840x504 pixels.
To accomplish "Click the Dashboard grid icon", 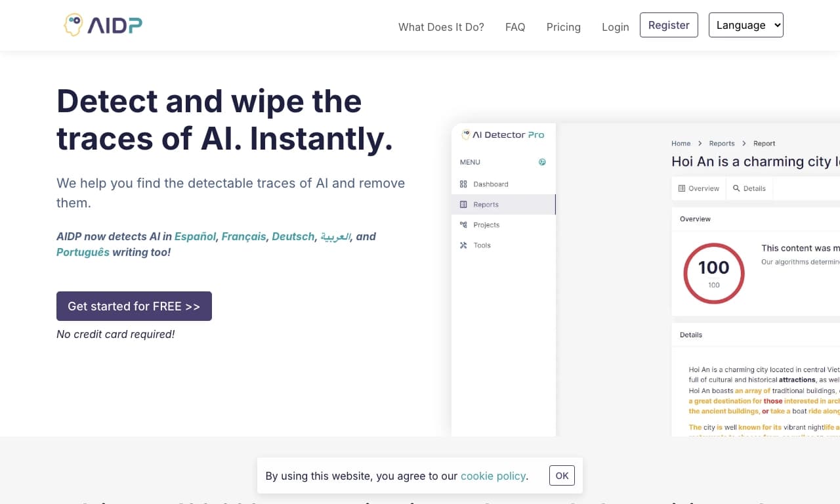I will coord(463,184).
